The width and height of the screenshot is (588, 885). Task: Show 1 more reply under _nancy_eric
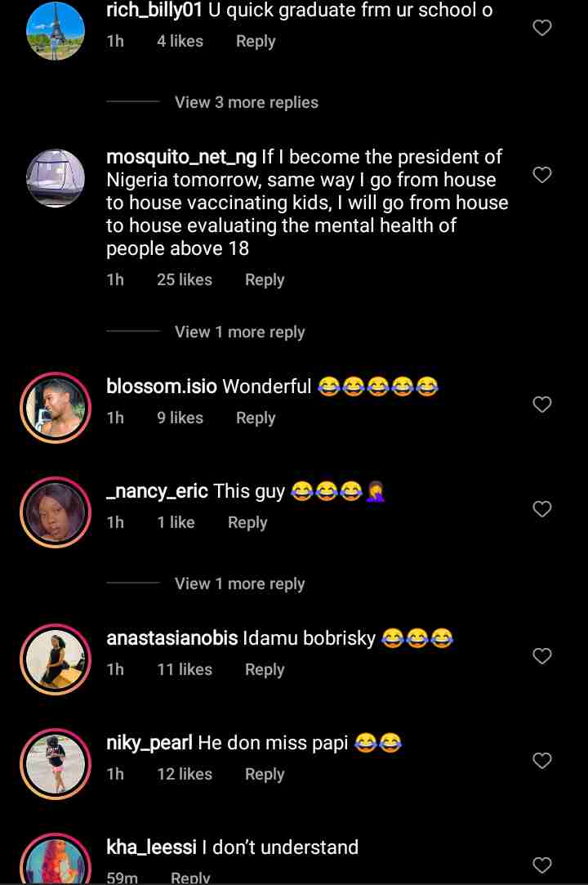pos(239,583)
